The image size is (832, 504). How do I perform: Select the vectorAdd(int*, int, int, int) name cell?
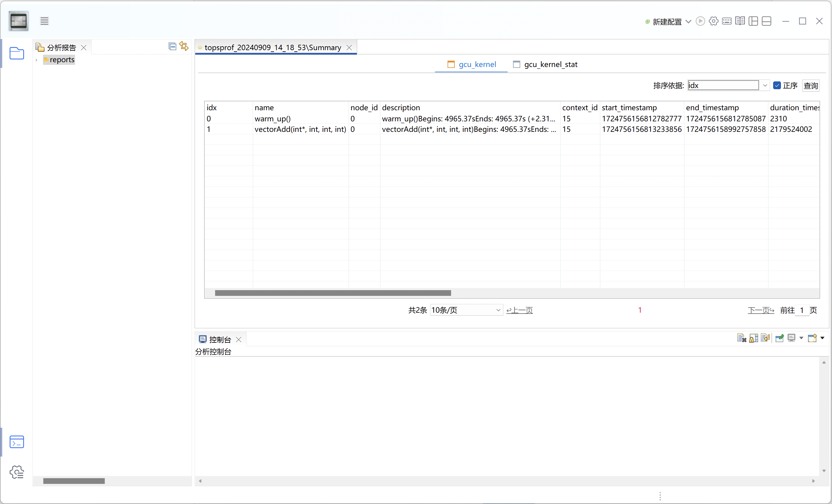(300, 129)
